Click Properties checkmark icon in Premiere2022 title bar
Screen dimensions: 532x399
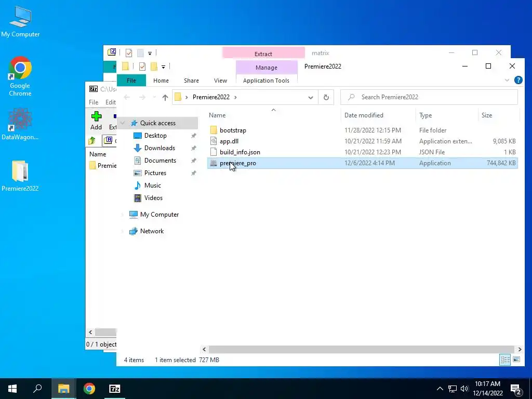pyautogui.click(x=142, y=66)
